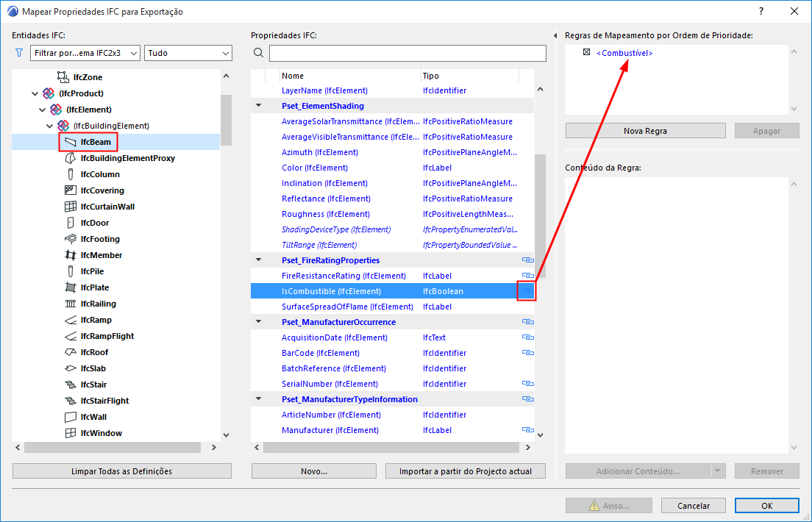This screenshot has width=812, height=522.
Task: Click the Novo... button
Action: coord(314,471)
